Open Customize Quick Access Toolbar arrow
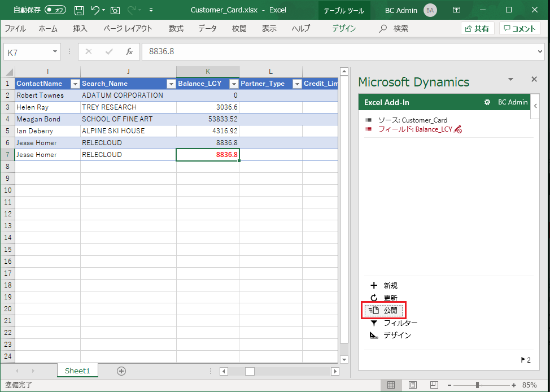Image resolution: width=550 pixels, height=392 pixels. (151, 10)
